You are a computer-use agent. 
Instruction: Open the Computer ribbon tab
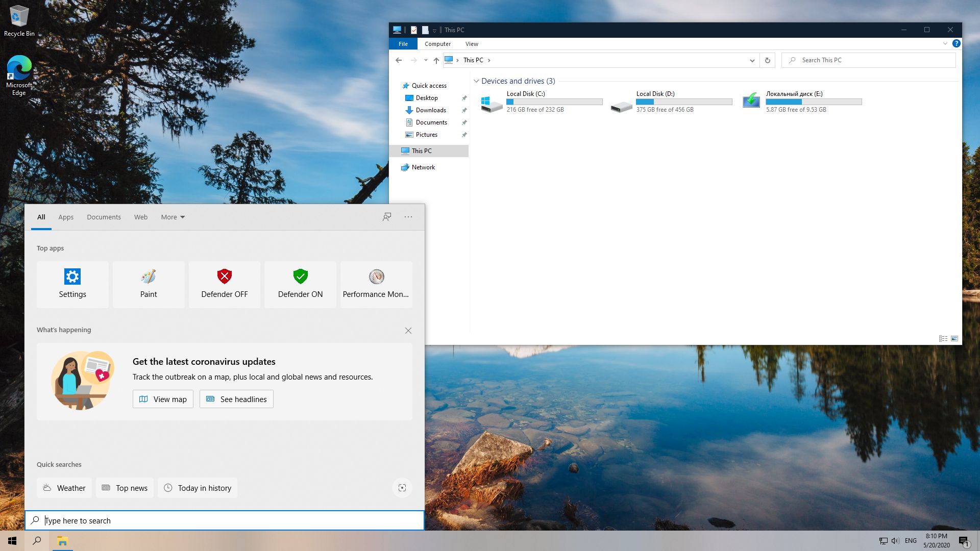click(x=437, y=44)
